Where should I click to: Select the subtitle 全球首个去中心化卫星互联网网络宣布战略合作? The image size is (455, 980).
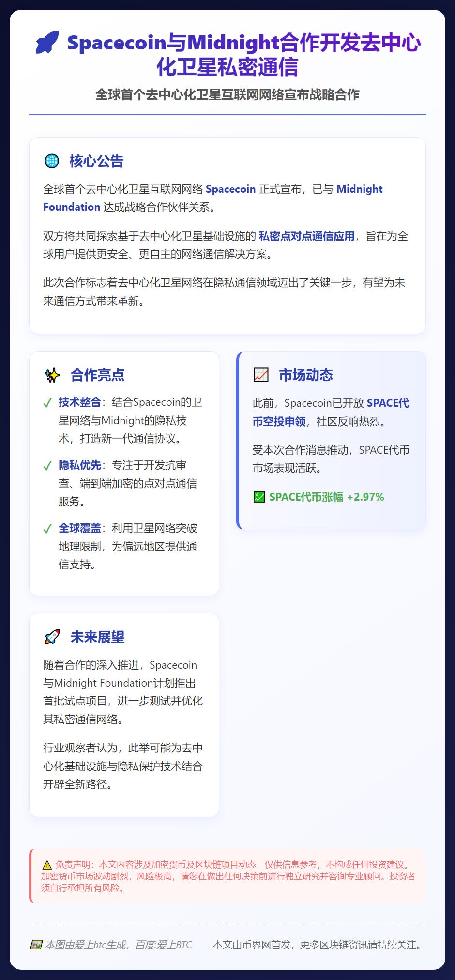(x=227, y=94)
